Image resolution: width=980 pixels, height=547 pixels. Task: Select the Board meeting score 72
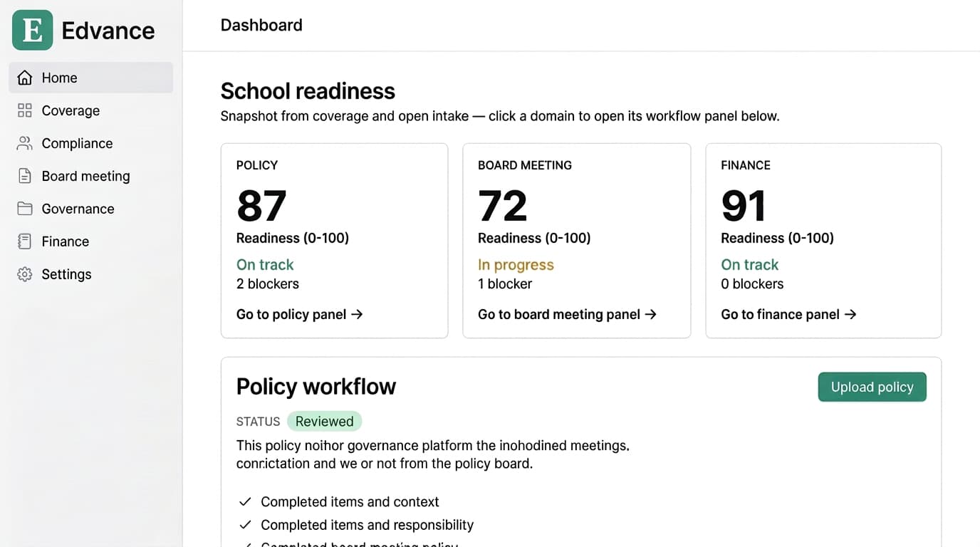(x=503, y=207)
